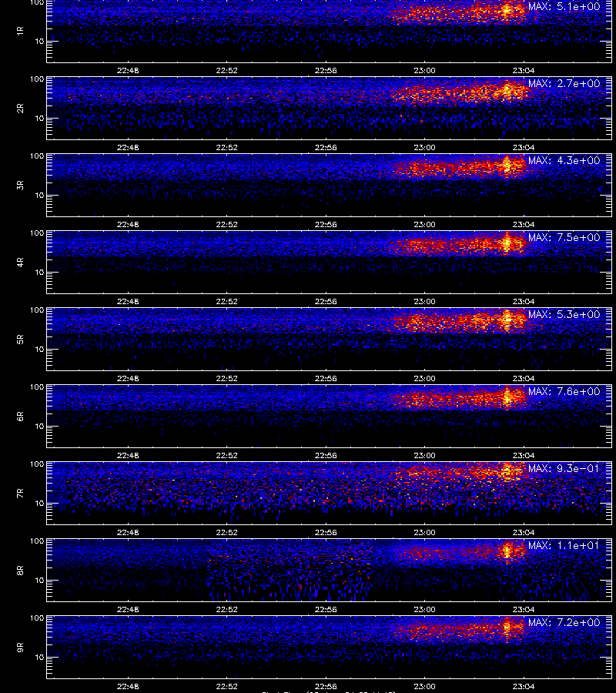Click the 3R panel axis label
Screen dimensions: 616x693
[20, 185]
